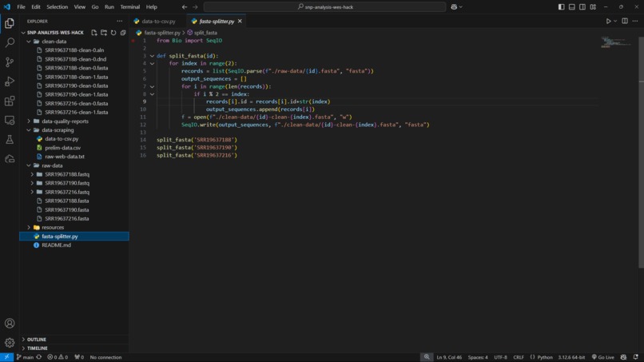
Task: Open the Extensions view
Action: point(10,101)
